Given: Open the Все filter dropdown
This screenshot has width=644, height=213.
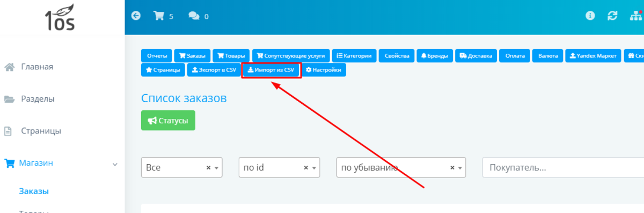Looking at the screenshot, I should tap(182, 167).
